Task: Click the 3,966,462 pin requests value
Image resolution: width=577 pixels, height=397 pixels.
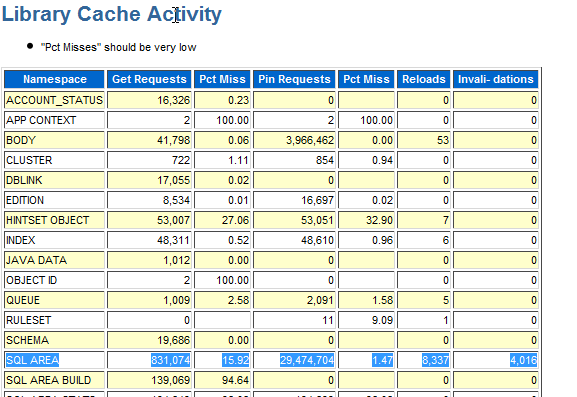Action: click(x=310, y=140)
